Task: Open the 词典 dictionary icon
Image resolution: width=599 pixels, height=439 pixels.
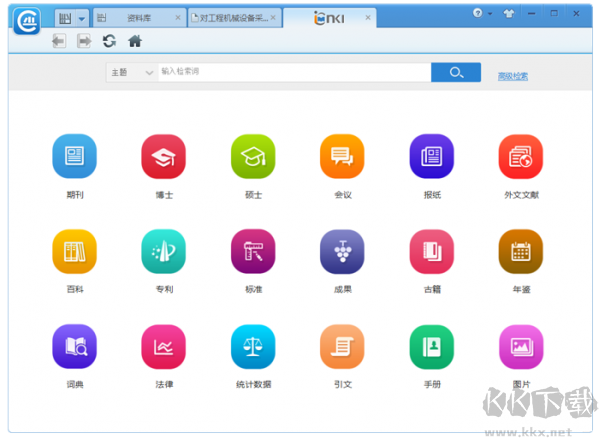Action: 74,346
